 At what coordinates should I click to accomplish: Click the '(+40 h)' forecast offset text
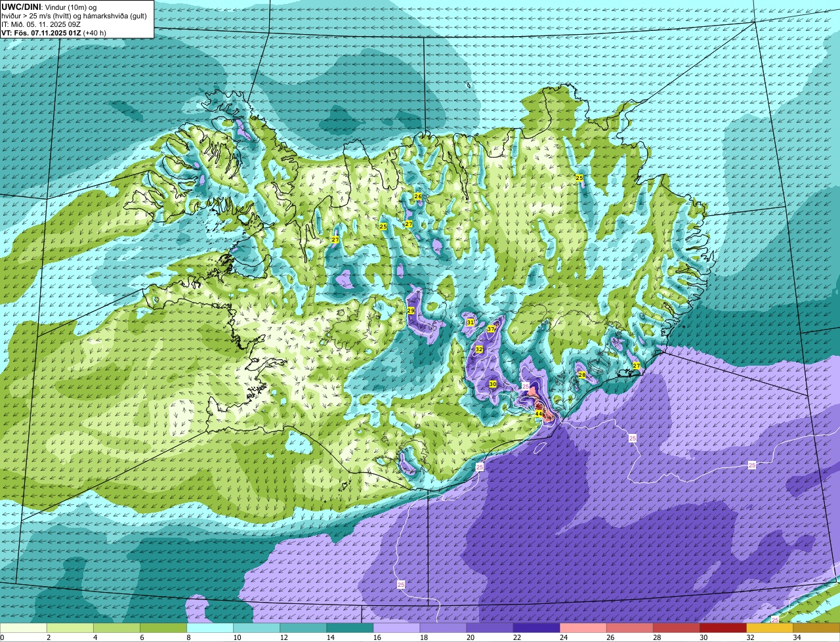(95, 32)
